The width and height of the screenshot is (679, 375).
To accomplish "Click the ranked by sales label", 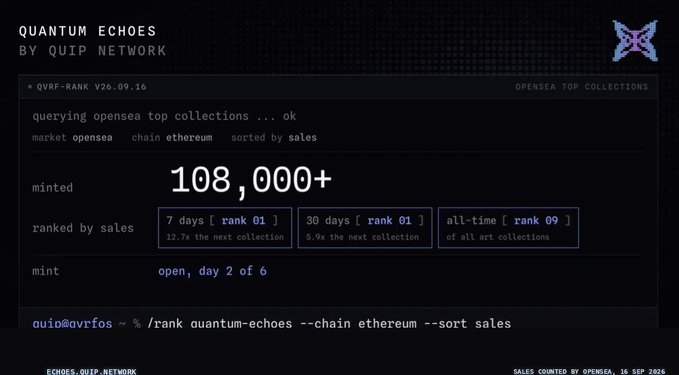I will pyautogui.click(x=83, y=228).
